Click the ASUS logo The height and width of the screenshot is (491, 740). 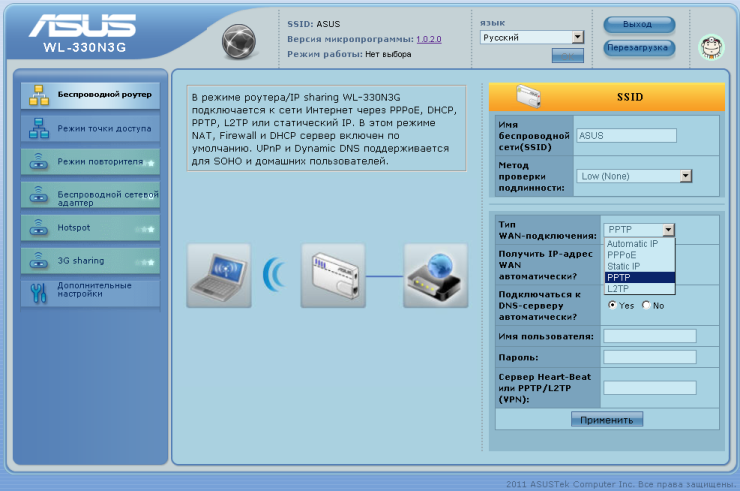82,25
